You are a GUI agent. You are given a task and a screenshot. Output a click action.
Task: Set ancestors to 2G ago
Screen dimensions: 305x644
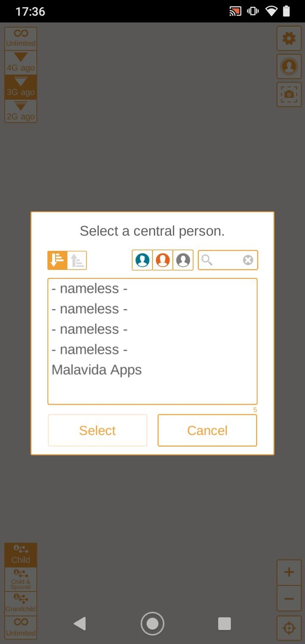click(x=21, y=111)
